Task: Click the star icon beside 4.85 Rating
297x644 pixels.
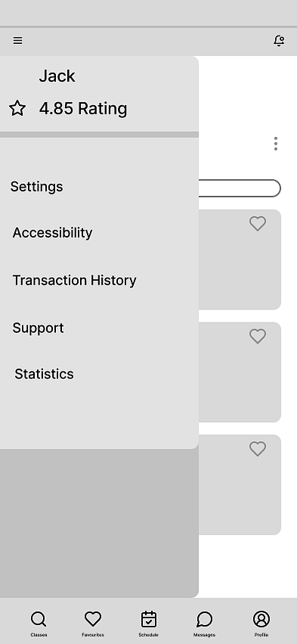Action: pos(17,108)
